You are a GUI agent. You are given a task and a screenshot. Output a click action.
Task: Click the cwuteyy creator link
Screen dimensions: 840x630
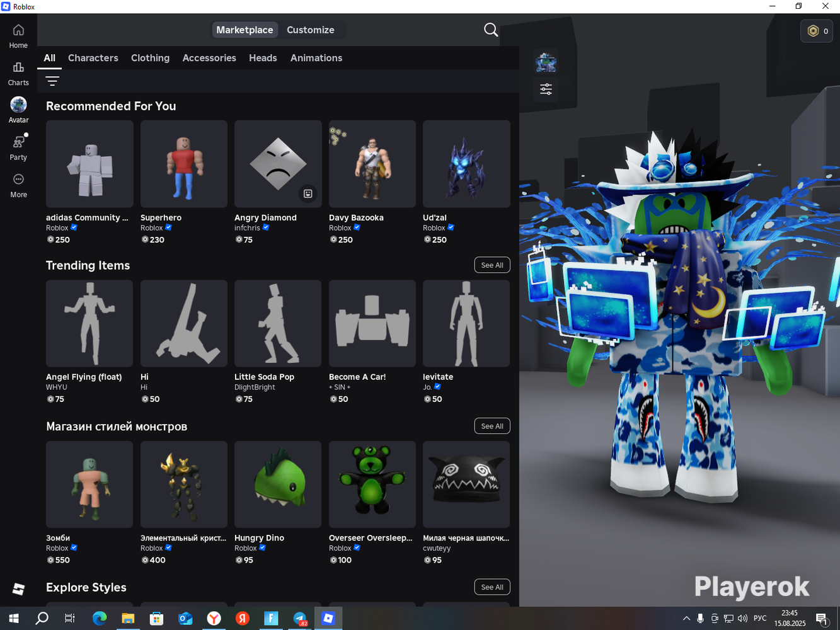click(437, 548)
